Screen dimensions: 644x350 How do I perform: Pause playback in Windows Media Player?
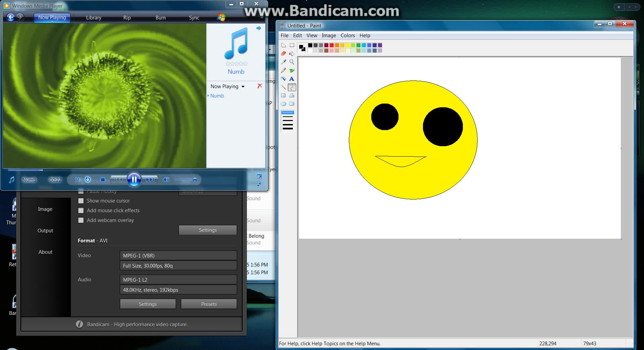[x=134, y=180]
